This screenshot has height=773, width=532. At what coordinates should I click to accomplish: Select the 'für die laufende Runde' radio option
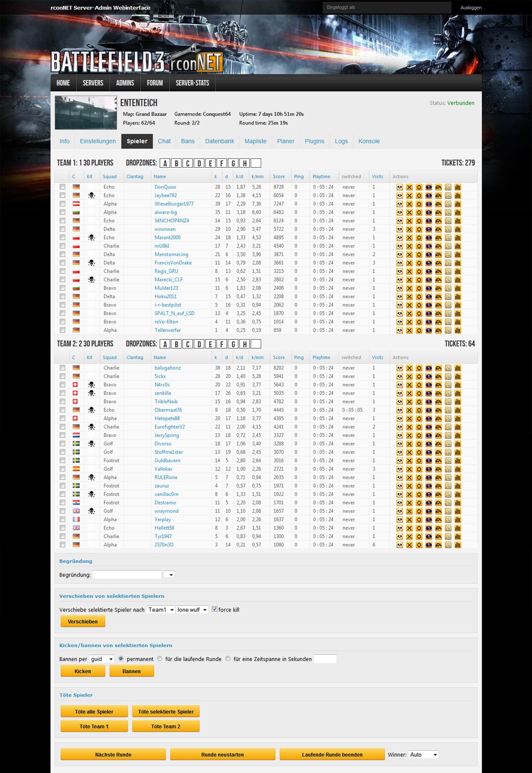[159, 659]
